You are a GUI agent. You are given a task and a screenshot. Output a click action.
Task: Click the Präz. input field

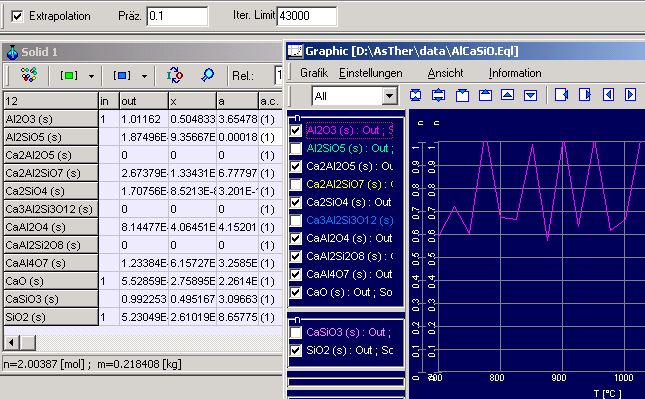177,16
